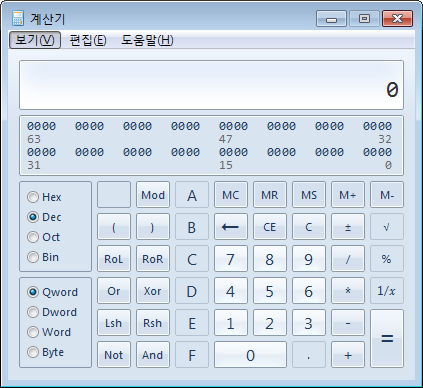Select the Dword data size
The height and width of the screenshot is (388, 423).
(x=52, y=312)
